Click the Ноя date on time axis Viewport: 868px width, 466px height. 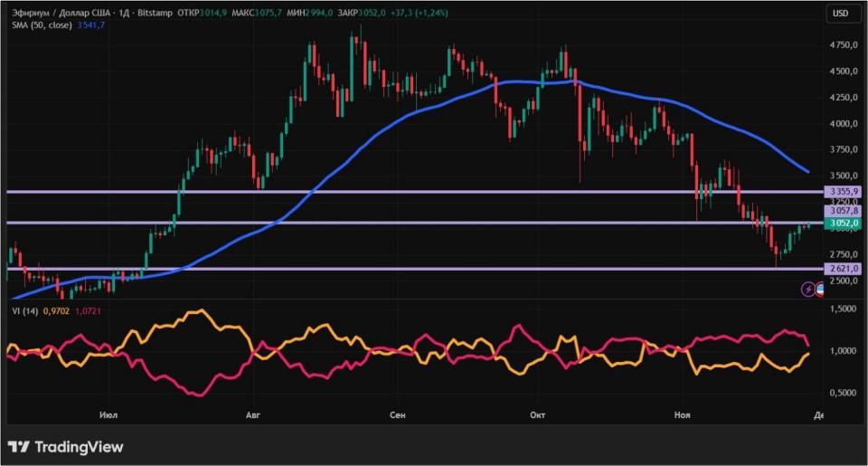click(683, 415)
